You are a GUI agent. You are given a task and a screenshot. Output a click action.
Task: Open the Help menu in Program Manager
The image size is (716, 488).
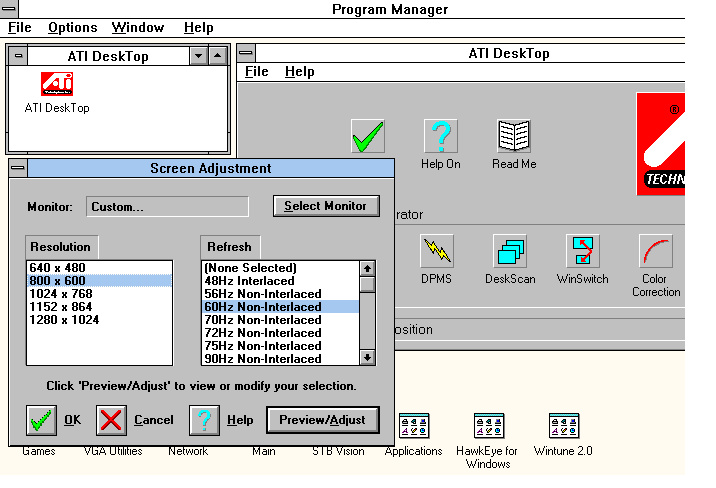point(199,27)
